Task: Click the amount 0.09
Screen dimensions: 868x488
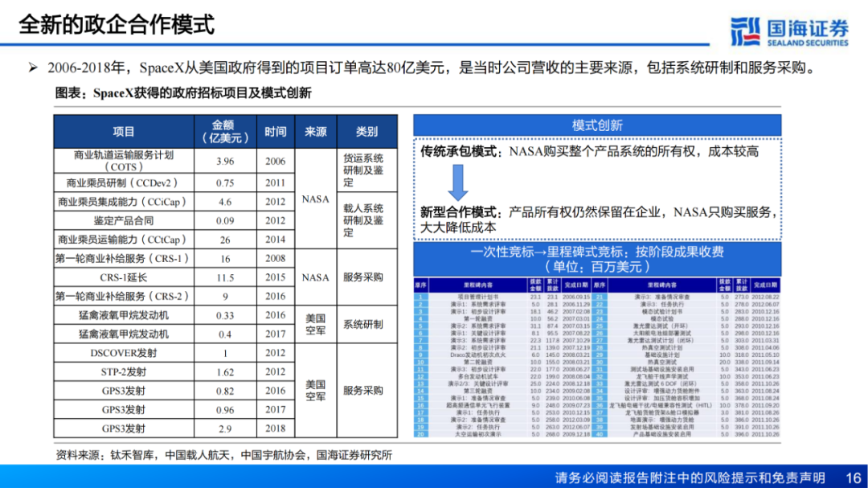Action: [x=225, y=220]
